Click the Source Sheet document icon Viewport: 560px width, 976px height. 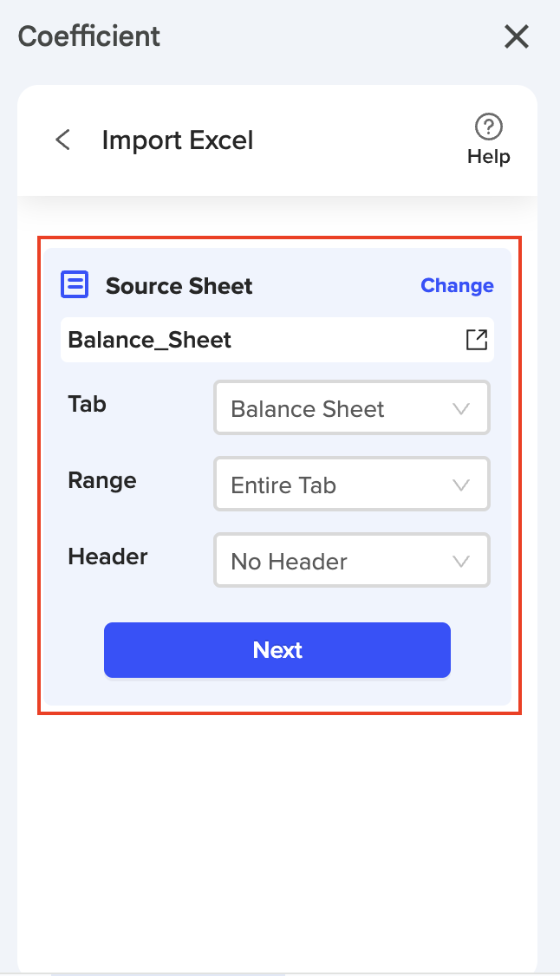pyautogui.click(x=75, y=285)
